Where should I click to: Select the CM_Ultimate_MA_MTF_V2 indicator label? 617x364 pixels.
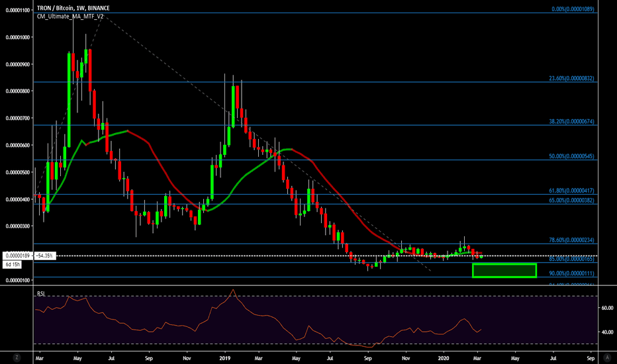(70, 16)
